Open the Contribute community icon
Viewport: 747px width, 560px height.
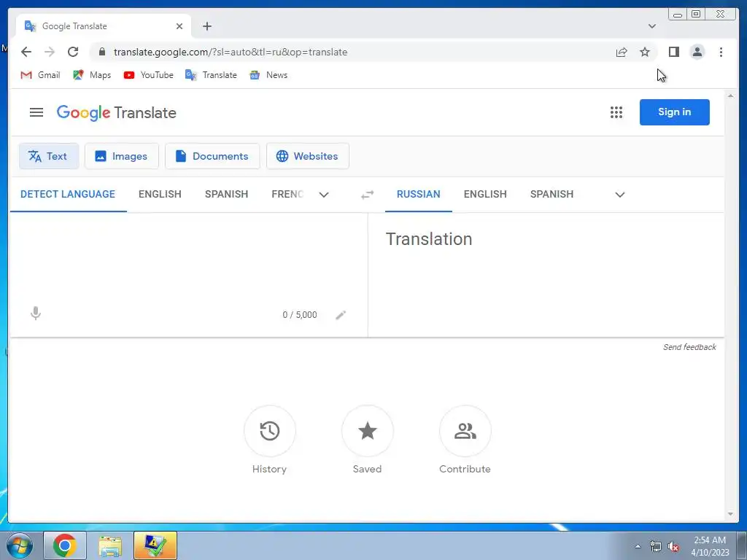[465, 431]
